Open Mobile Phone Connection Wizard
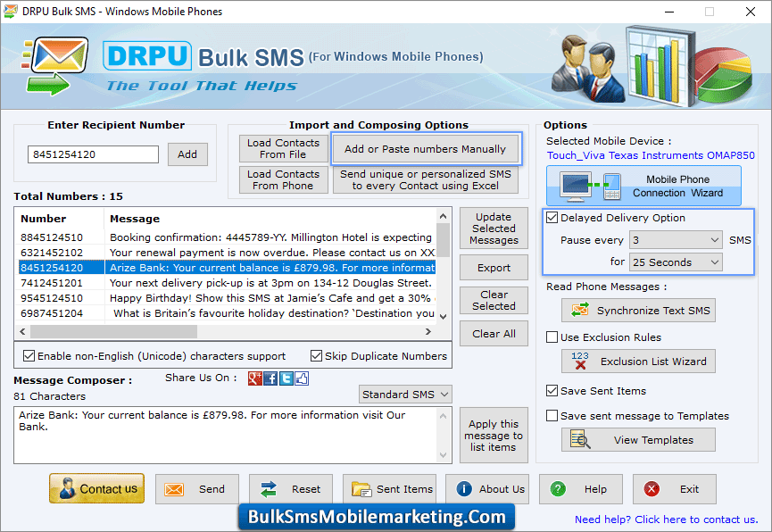The image size is (772, 532). (x=643, y=187)
